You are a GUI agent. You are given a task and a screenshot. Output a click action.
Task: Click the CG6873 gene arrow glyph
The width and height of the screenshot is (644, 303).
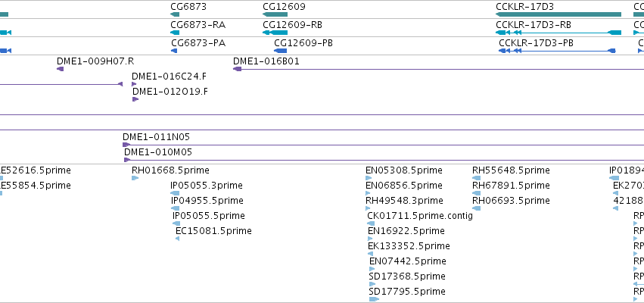[175, 14]
